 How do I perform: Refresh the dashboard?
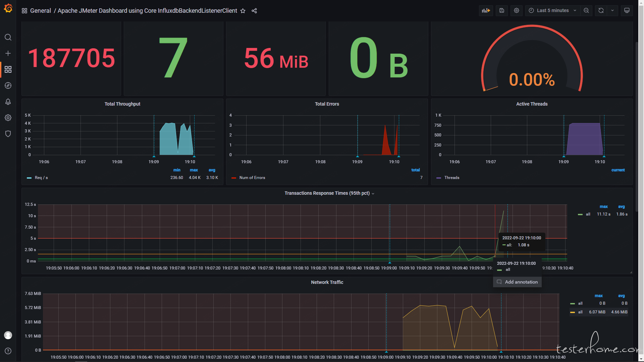[601, 11]
